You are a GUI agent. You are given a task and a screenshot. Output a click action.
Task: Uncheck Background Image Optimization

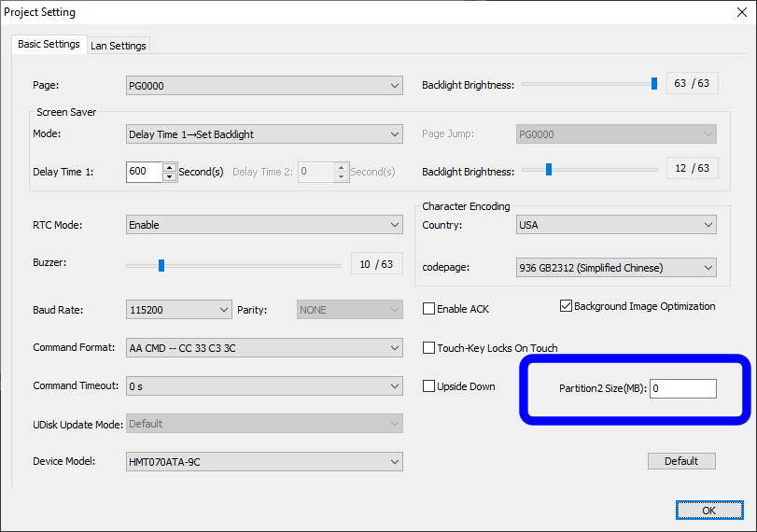coord(567,306)
